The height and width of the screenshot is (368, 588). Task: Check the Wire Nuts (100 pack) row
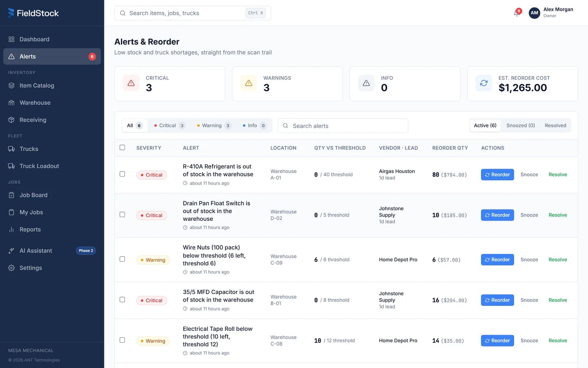coord(122,259)
